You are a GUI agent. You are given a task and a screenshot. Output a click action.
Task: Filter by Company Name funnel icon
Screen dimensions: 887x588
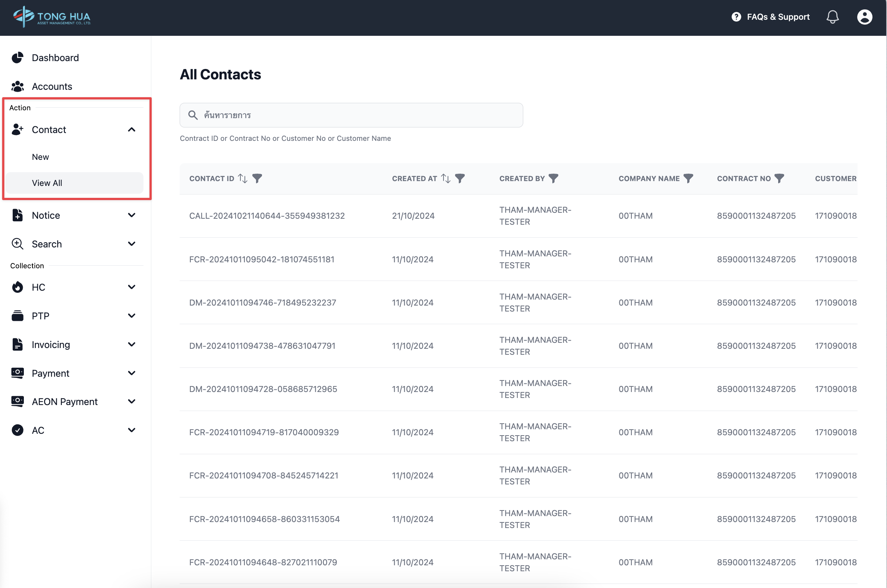pos(688,178)
